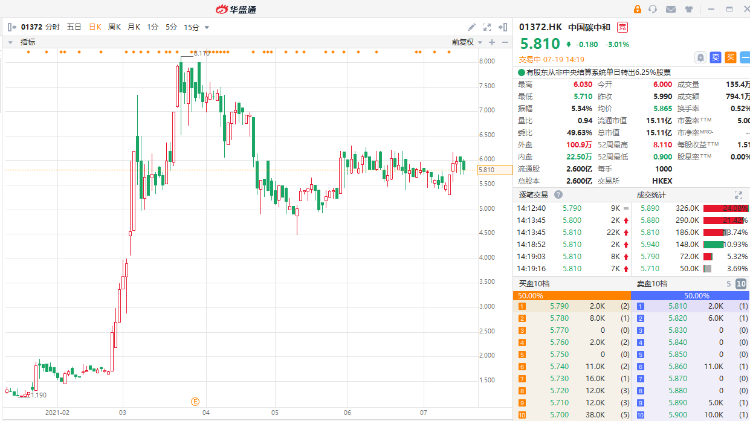Select bid level 1 price 5.790
The height and width of the screenshot is (421, 750).
559,306
